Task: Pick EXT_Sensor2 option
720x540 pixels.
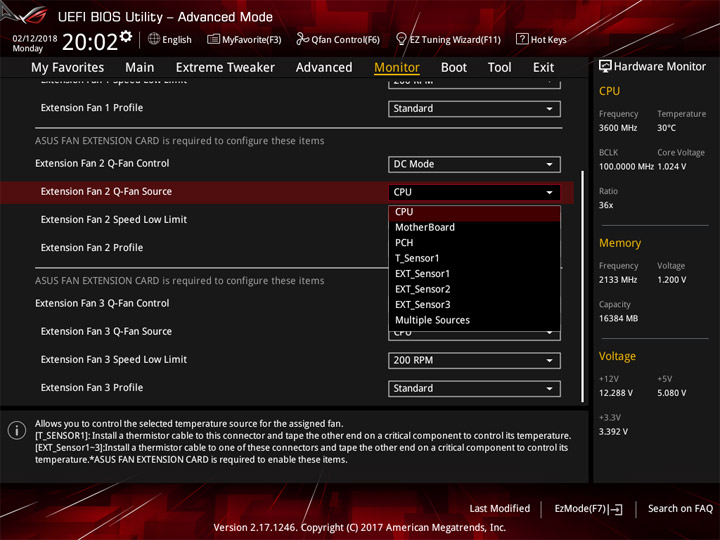Action: (x=474, y=289)
